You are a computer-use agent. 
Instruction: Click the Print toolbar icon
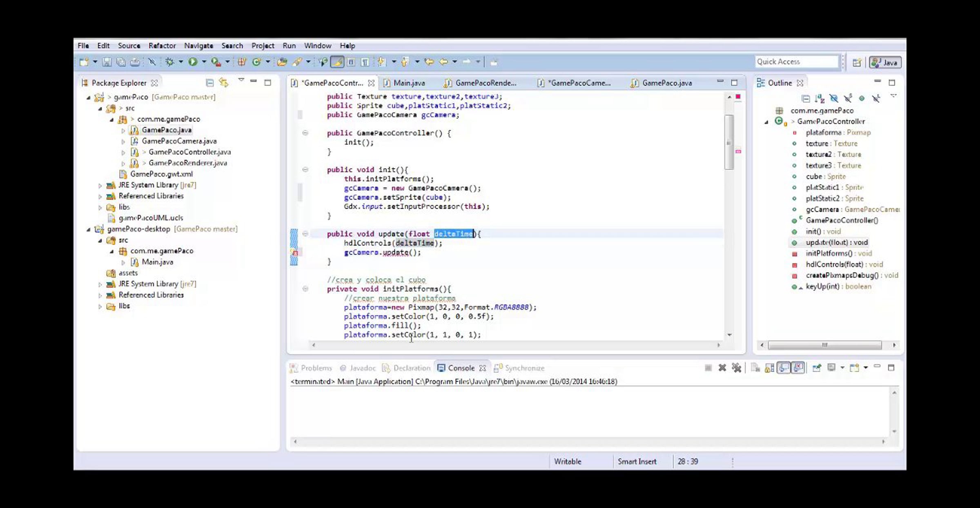tap(135, 62)
